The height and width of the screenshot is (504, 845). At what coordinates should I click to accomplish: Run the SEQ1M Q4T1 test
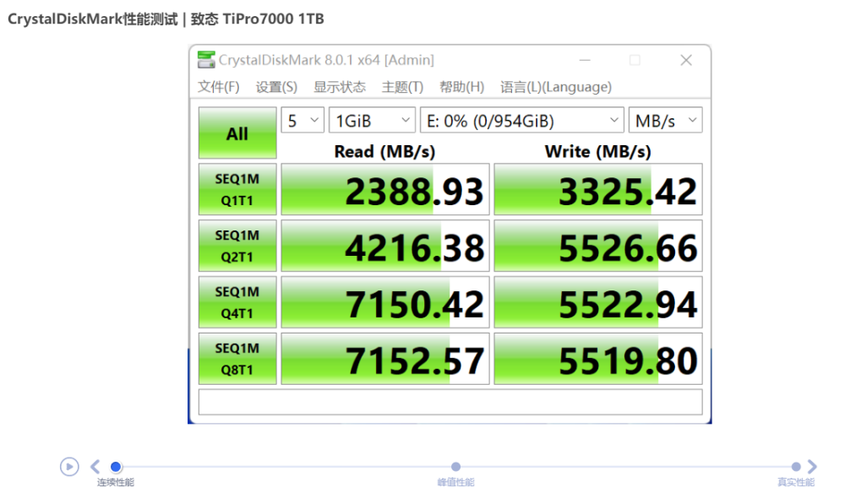pos(237,302)
